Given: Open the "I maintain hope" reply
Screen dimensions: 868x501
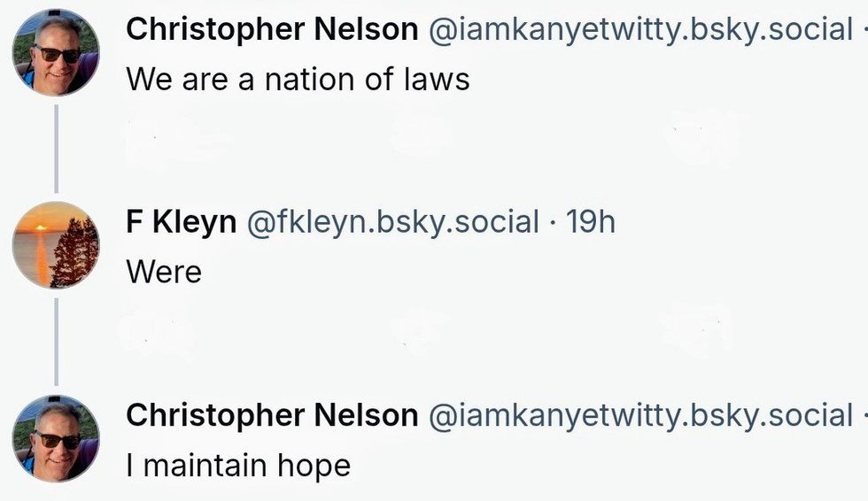Looking at the screenshot, I should [x=238, y=465].
